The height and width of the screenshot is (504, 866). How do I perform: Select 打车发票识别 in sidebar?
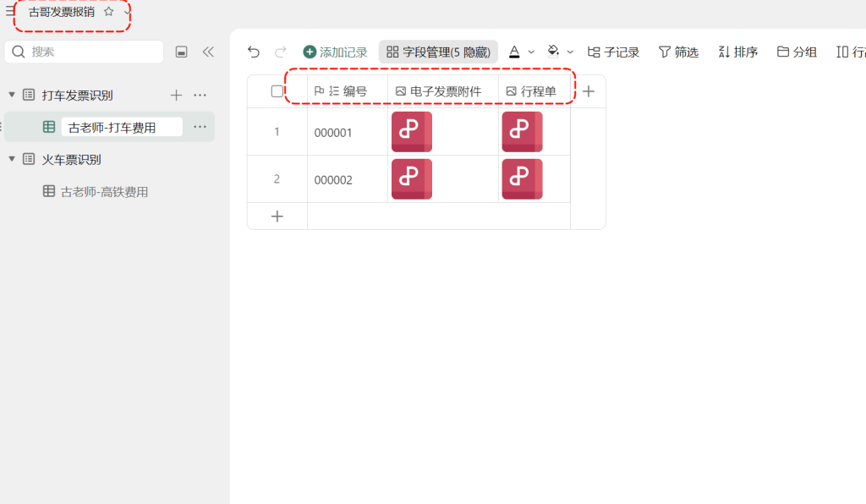77,95
